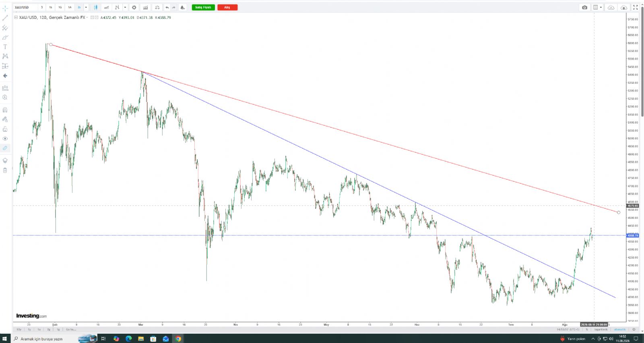
Task: Toggle logaritmik scale option
Action: 601,329
